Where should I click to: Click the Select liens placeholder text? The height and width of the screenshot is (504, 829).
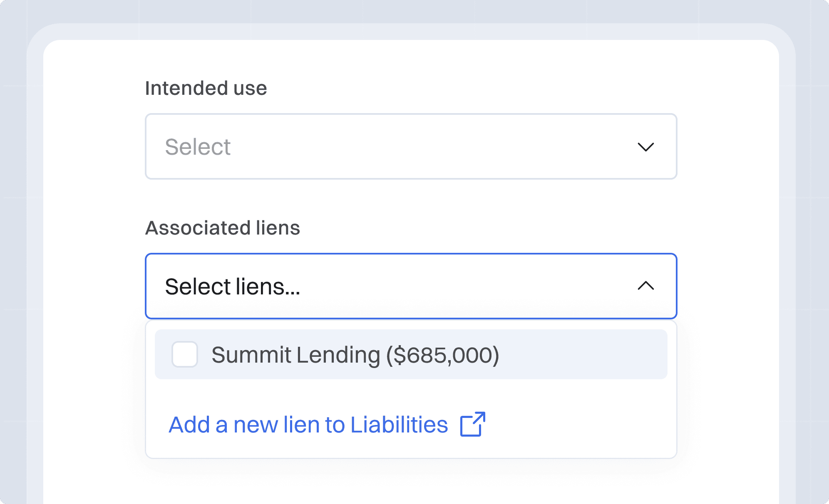(233, 286)
